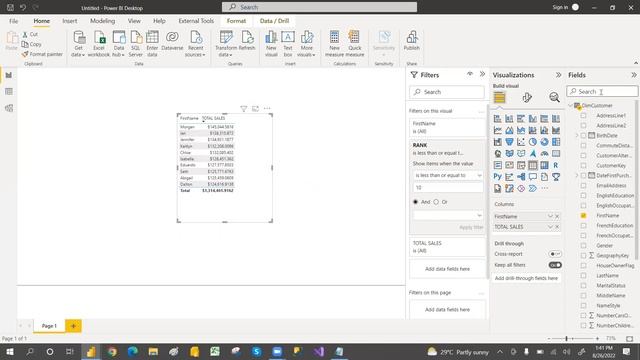Image resolution: width=640 pixels, height=360 pixels.
Task: Remove TOTAL SALES from Columns well
Action: point(557,227)
